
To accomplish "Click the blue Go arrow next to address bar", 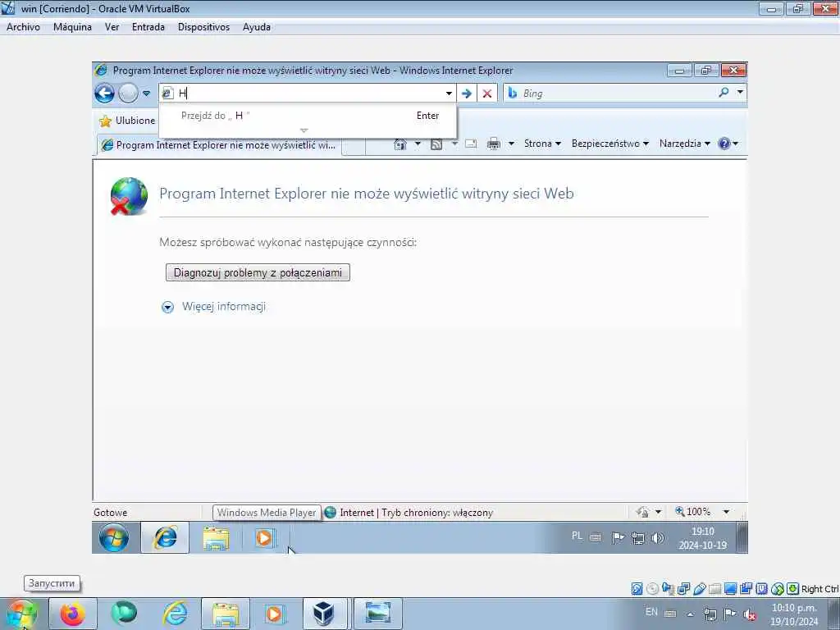I will 467,94.
